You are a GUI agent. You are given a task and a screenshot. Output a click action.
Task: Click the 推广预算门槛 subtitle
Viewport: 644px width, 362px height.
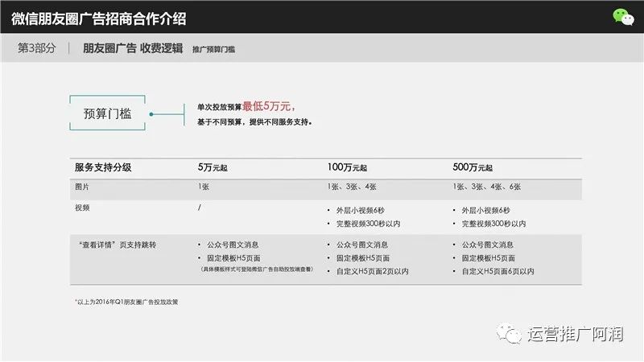(213, 49)
